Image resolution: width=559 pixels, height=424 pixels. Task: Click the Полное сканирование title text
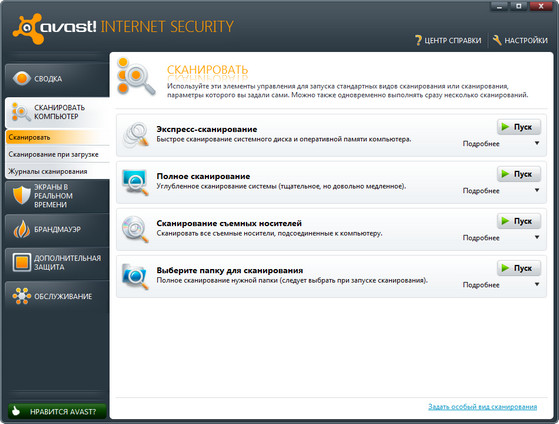pyautogui.click(x=203, y=177)
